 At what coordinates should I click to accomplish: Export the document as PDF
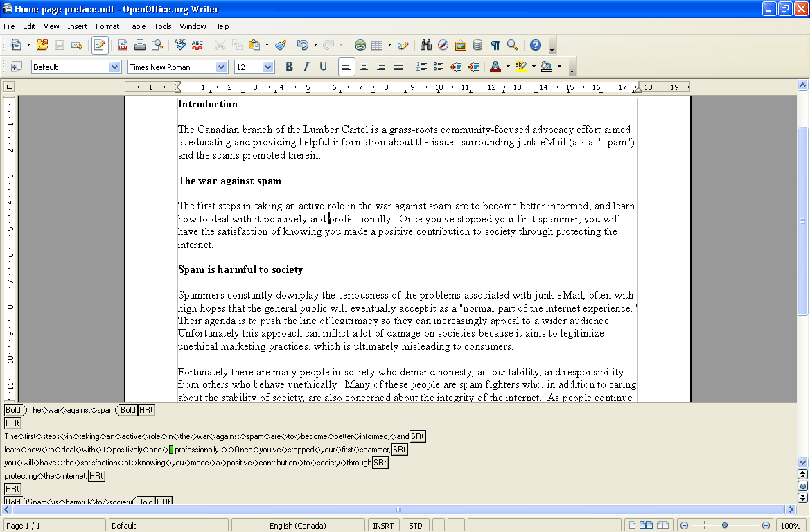[x=123, y=44]
